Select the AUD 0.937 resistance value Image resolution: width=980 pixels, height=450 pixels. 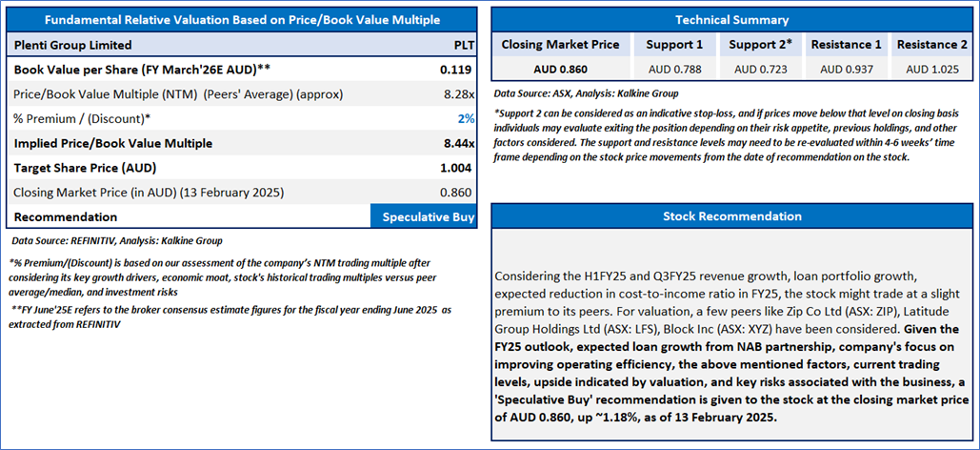[846, 69]
